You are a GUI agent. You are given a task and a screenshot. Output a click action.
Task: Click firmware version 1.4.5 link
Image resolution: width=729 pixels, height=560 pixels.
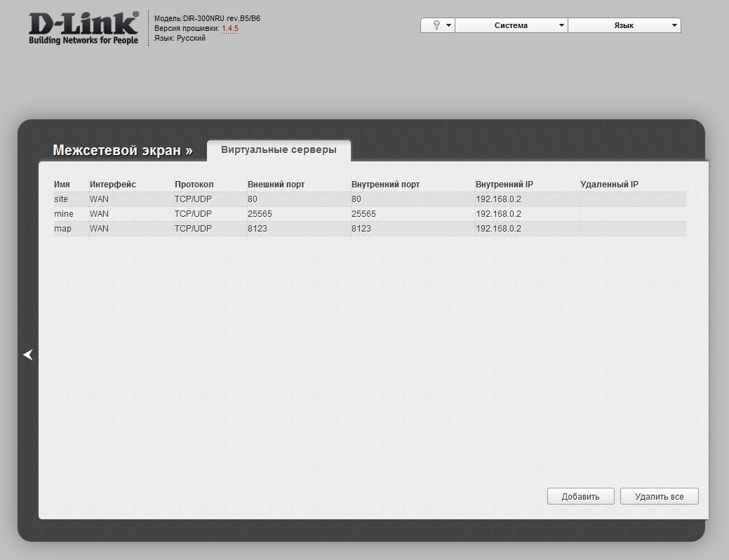point(230,29)
